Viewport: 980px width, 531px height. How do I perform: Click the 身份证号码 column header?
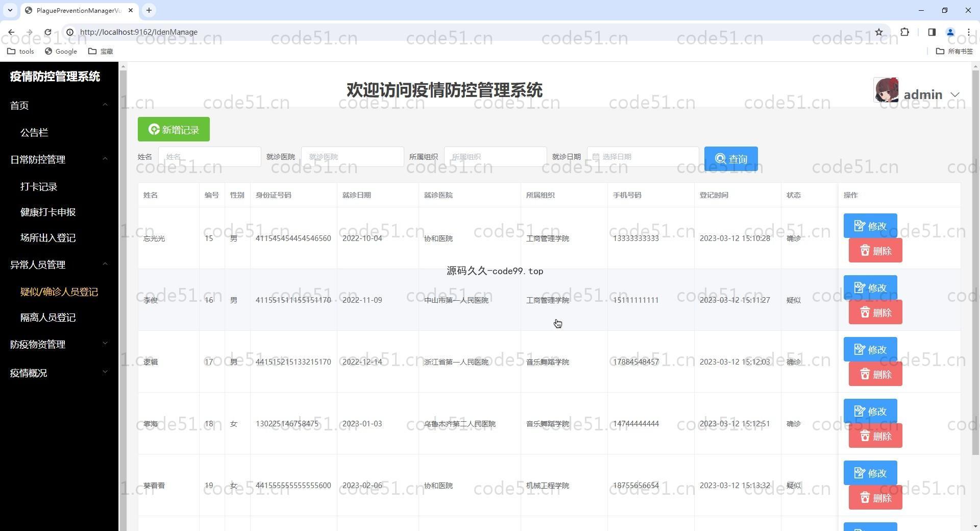click(274, 195)
